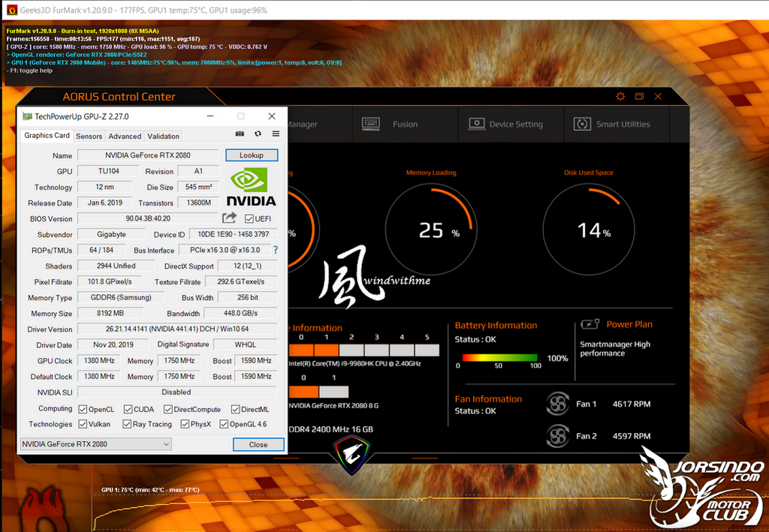
Task: Open the GPU-Z hamburger menu
Action: coord(276,134)
